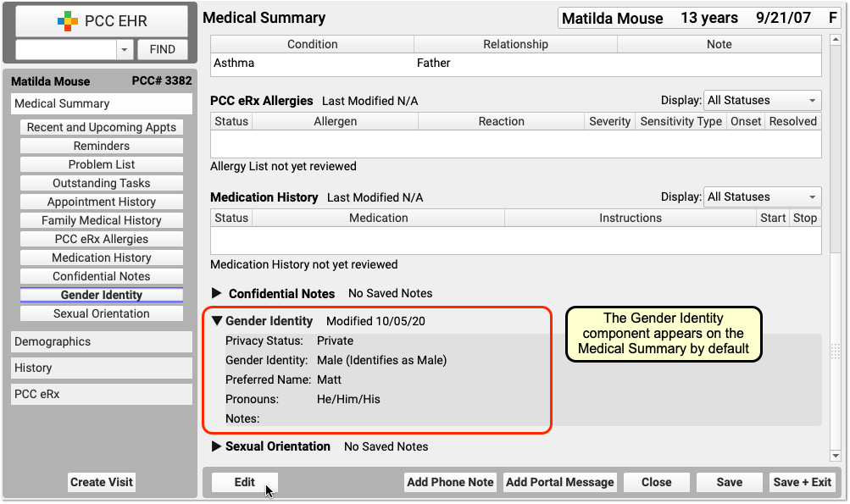Click the Create Visit button
The image size is (850, 504).
[102, 482]
